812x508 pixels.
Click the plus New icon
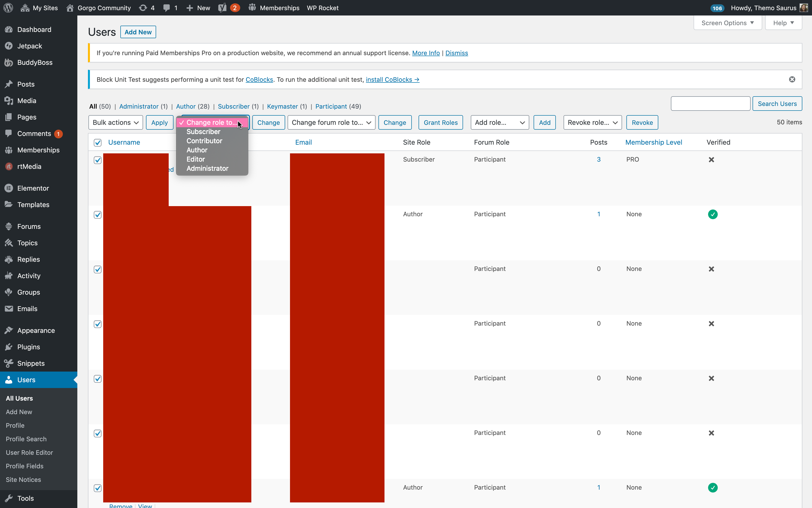click(189, 8)
